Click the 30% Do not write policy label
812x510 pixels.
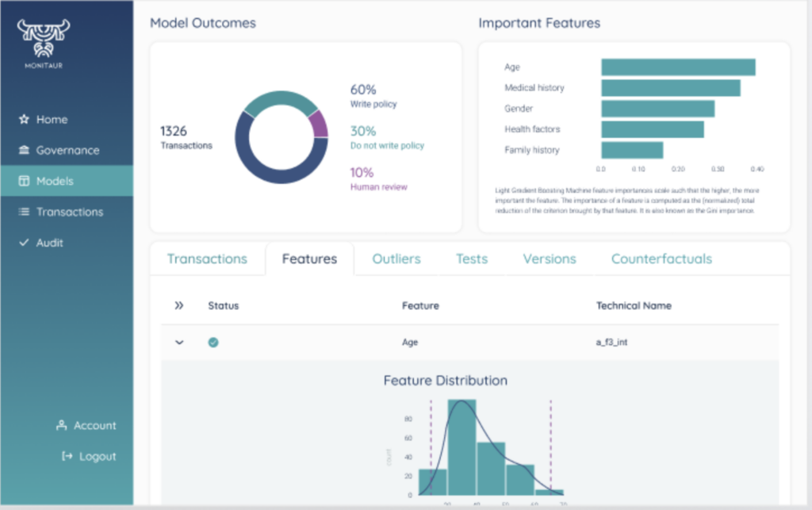[x=387, y=137]
